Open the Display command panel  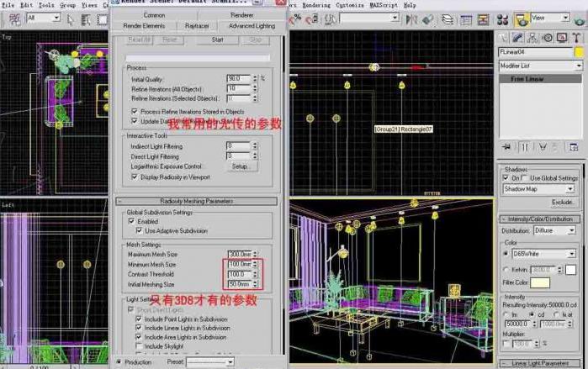560,37
